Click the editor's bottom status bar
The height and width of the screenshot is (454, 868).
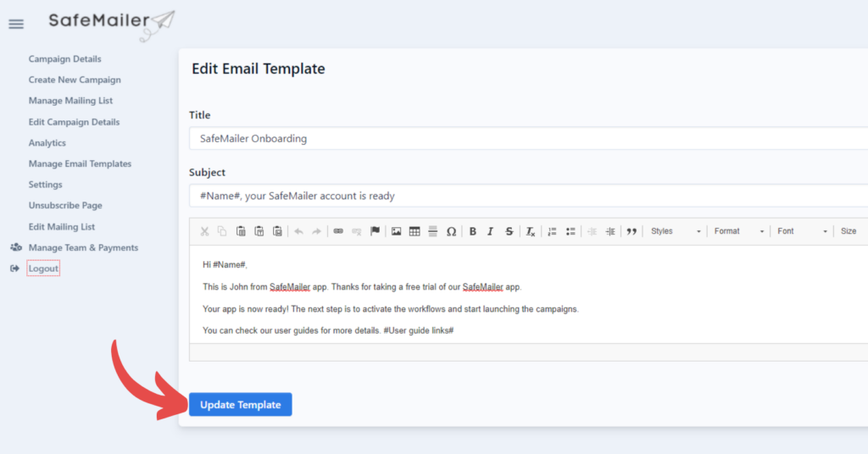529,352
